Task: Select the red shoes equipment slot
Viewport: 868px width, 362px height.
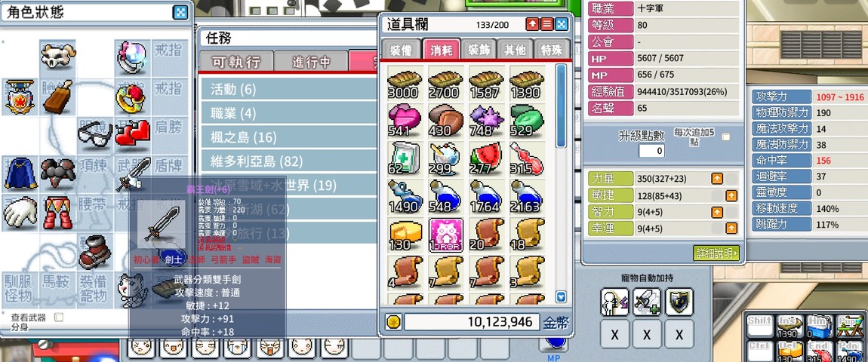Action: [x=95, y=252]
